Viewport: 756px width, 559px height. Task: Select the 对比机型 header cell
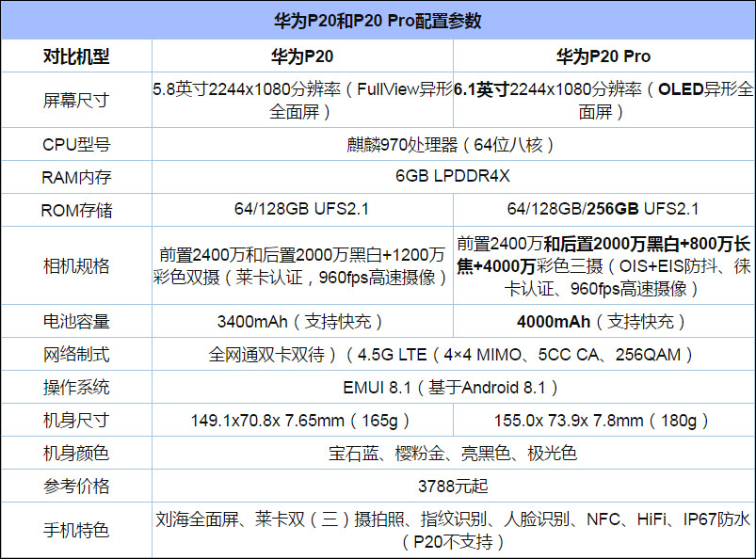76,56
